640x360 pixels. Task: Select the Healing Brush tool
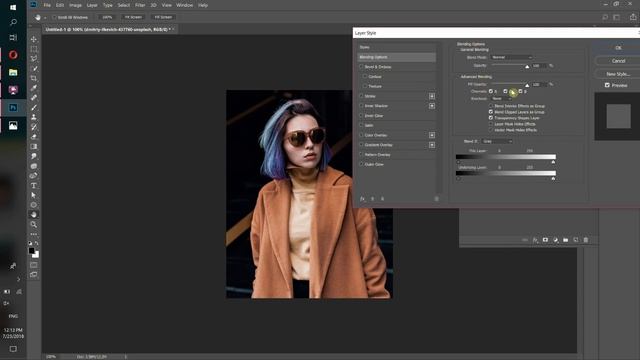tap(34, 98)
